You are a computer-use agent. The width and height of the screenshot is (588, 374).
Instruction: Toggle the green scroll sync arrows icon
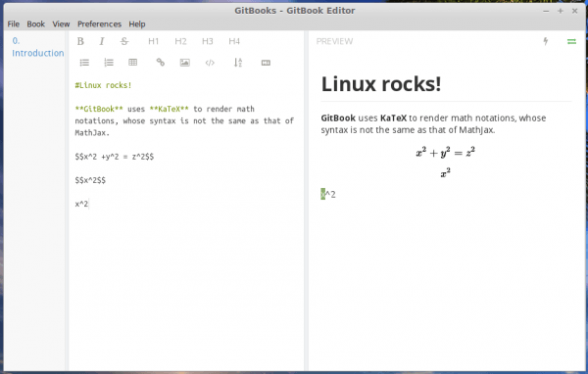(x=571, y=41)
